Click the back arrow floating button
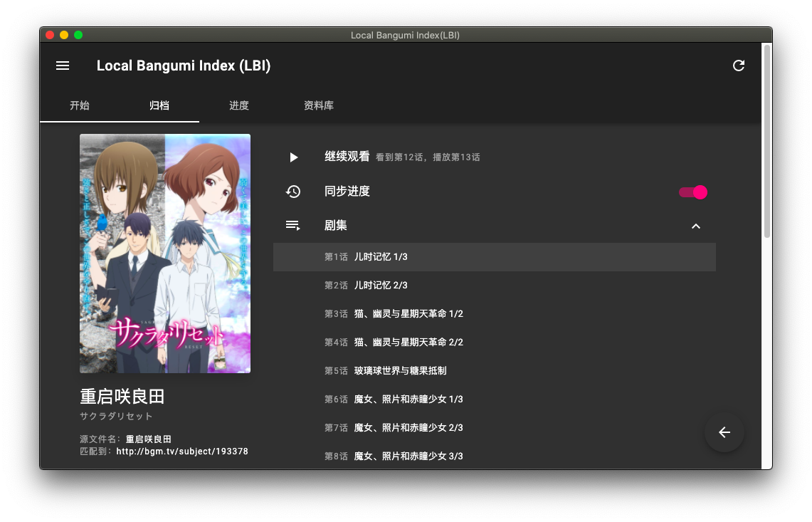This screenshot has width=812, height=522. tap(724, 432)
